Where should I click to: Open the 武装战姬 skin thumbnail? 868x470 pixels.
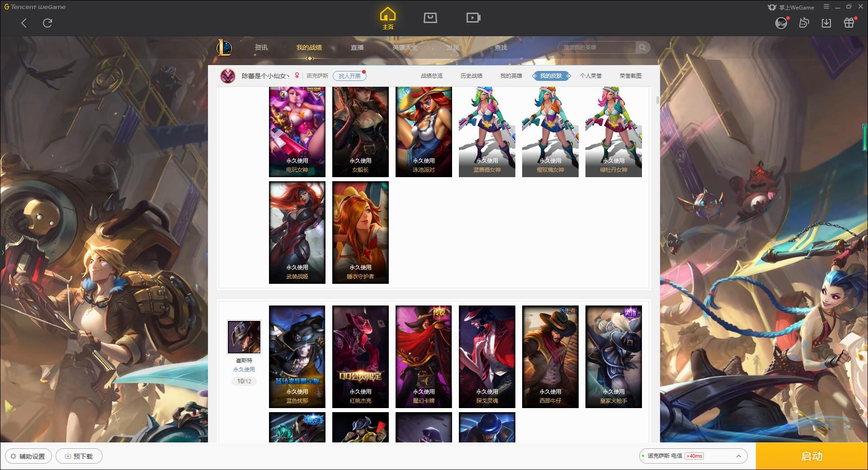(297, 233)
